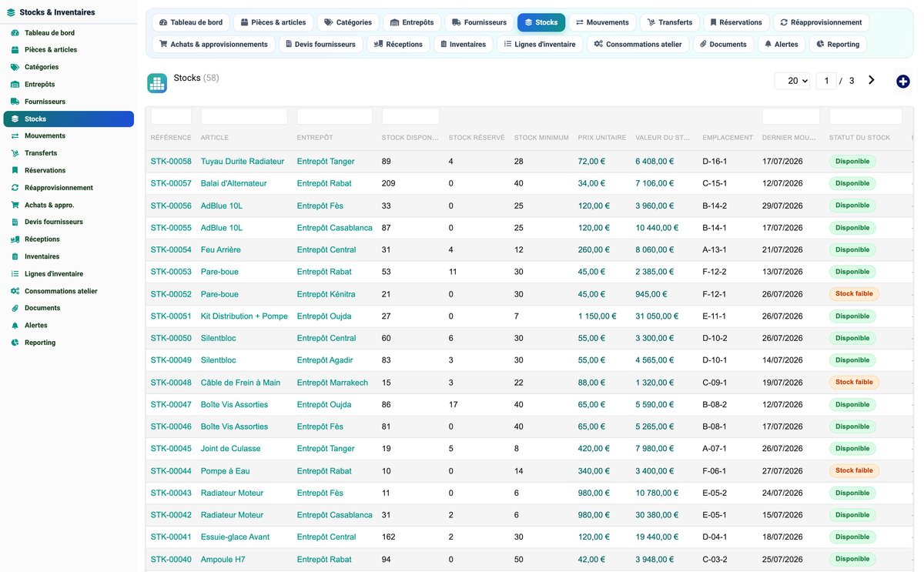Click the Stock disponible filter input
924x572 pixels.
(410, 116)
